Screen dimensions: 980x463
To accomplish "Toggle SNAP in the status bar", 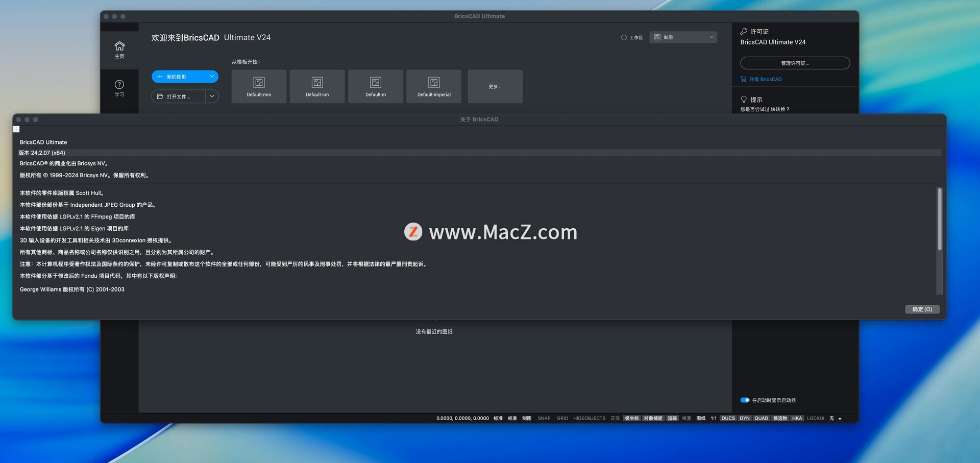I will coord(544,418).
